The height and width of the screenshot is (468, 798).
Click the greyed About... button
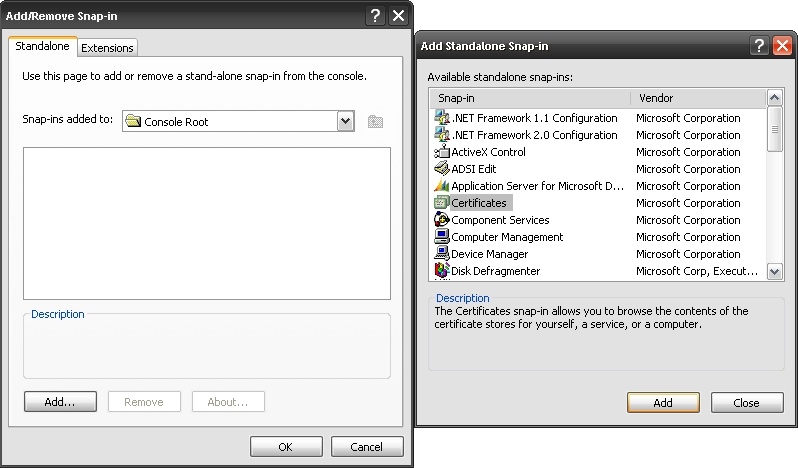[228, 402]
